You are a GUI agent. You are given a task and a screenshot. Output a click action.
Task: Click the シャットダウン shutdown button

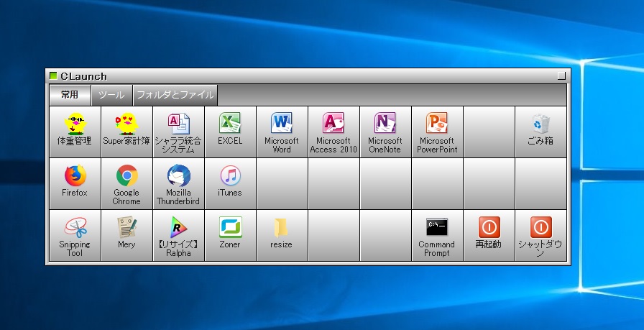540,234
